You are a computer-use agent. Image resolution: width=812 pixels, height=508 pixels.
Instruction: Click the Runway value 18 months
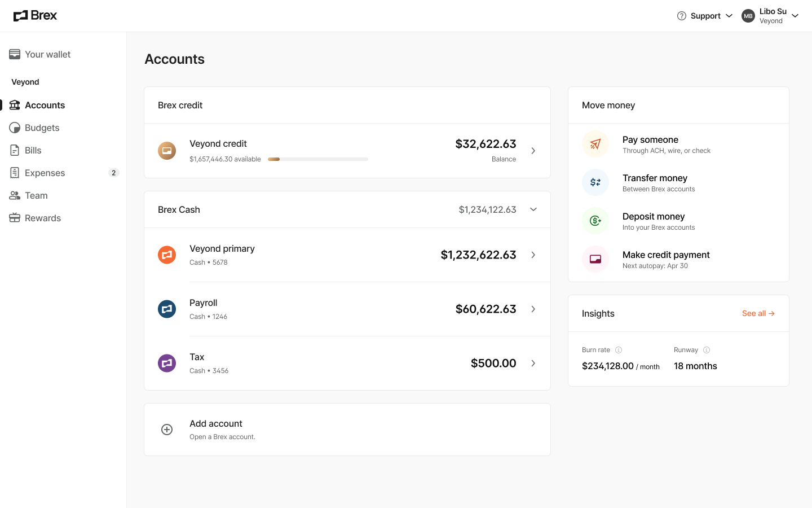tap(695, 366)
